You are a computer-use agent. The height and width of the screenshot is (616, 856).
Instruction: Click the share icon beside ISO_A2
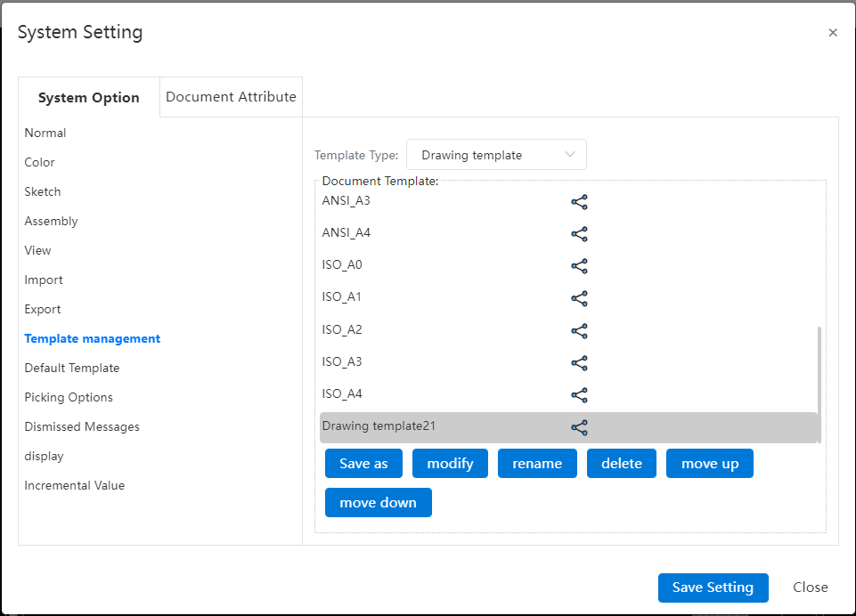579,330
